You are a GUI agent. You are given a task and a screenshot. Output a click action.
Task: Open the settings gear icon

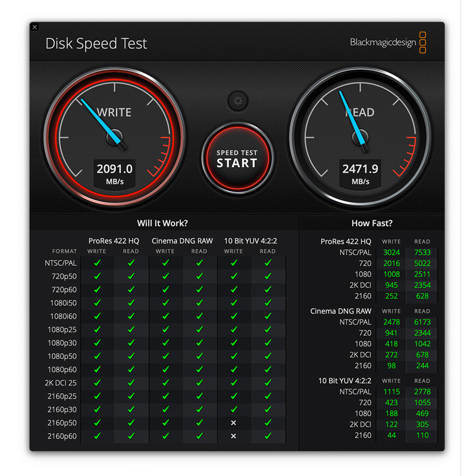click(x=238, y=101)
